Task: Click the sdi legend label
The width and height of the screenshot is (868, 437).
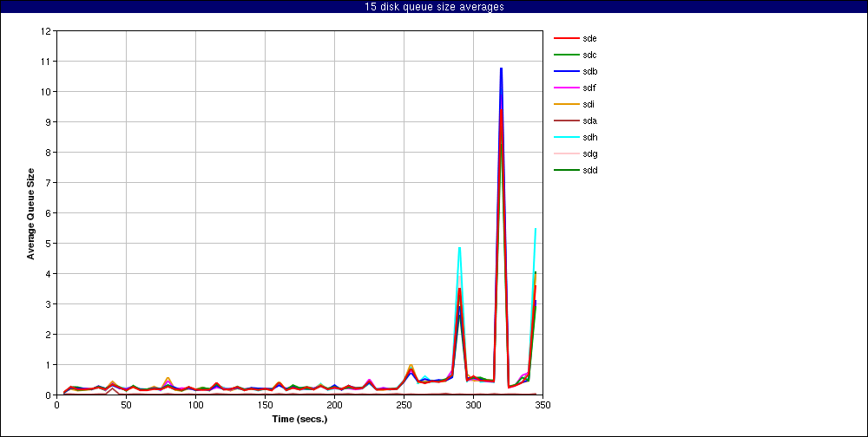Action: point(589,104)
